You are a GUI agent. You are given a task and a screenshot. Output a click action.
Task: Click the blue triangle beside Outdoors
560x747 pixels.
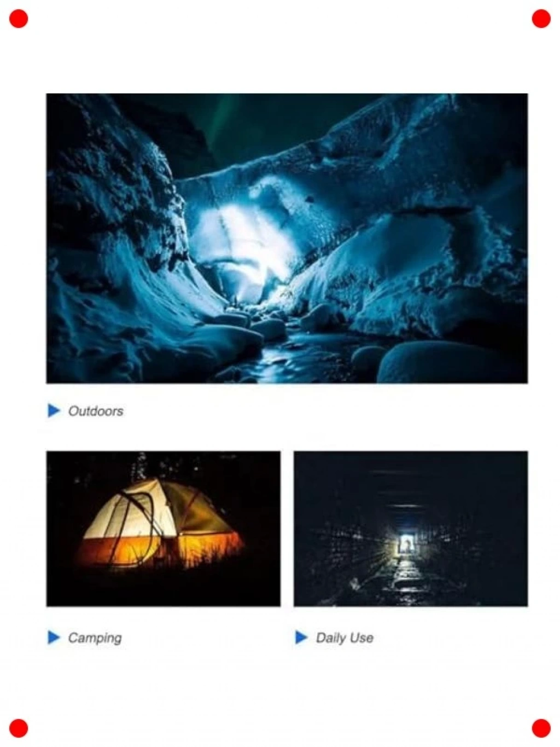point(54,410)
